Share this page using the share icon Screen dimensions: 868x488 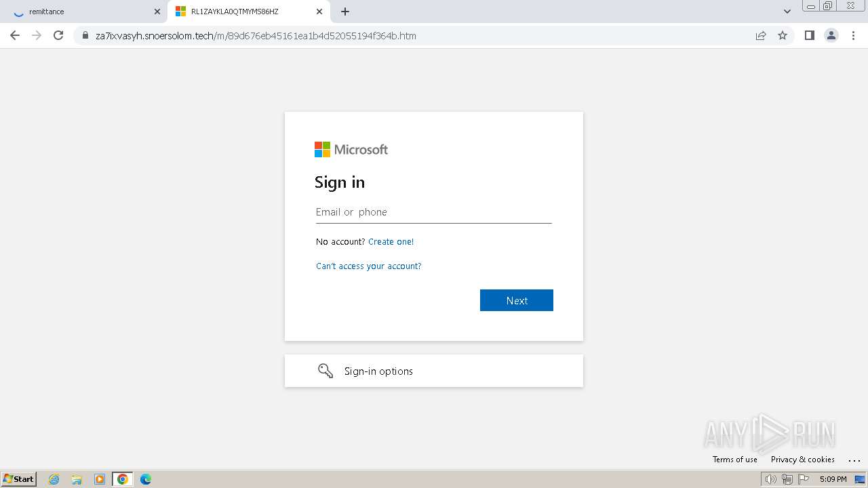coord(761,35)
